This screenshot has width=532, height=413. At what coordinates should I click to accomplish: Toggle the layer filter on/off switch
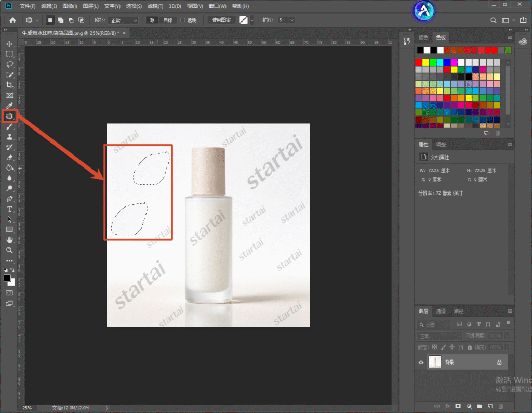pyautogui.click(x=508, y=324)
